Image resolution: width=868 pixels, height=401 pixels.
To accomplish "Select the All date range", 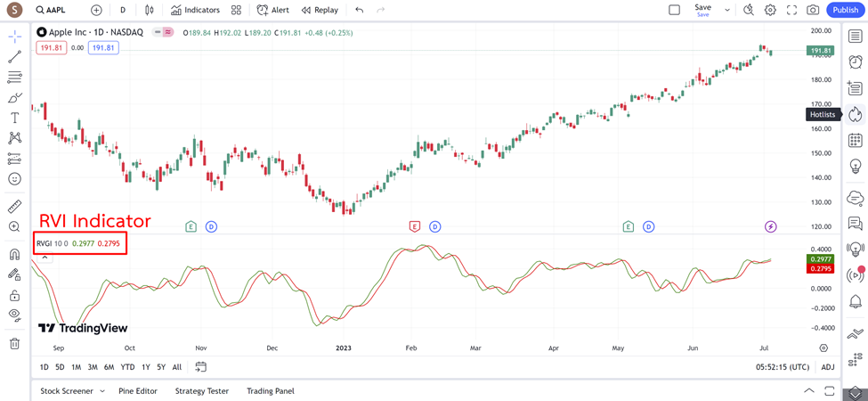I will click(177, 366).
